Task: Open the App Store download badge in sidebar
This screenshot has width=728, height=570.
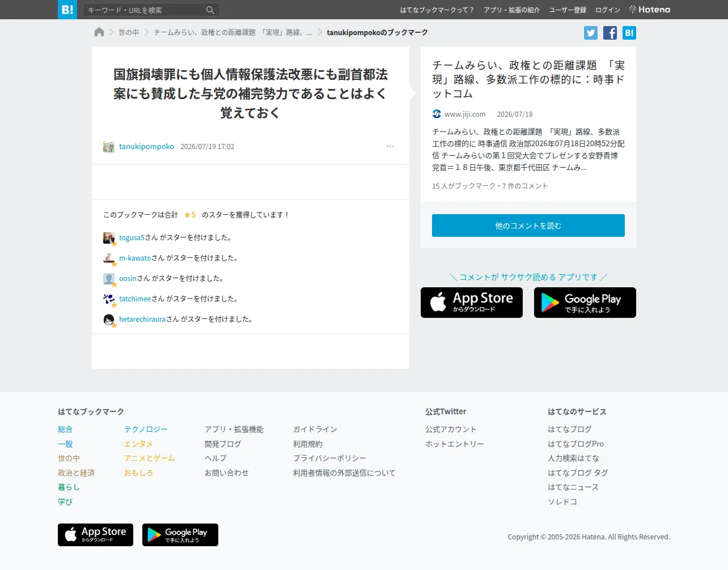Action: point(472,303)
